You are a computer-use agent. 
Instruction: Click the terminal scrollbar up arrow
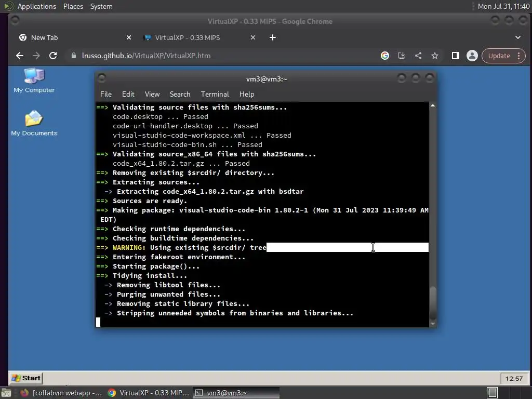point(433,105)
